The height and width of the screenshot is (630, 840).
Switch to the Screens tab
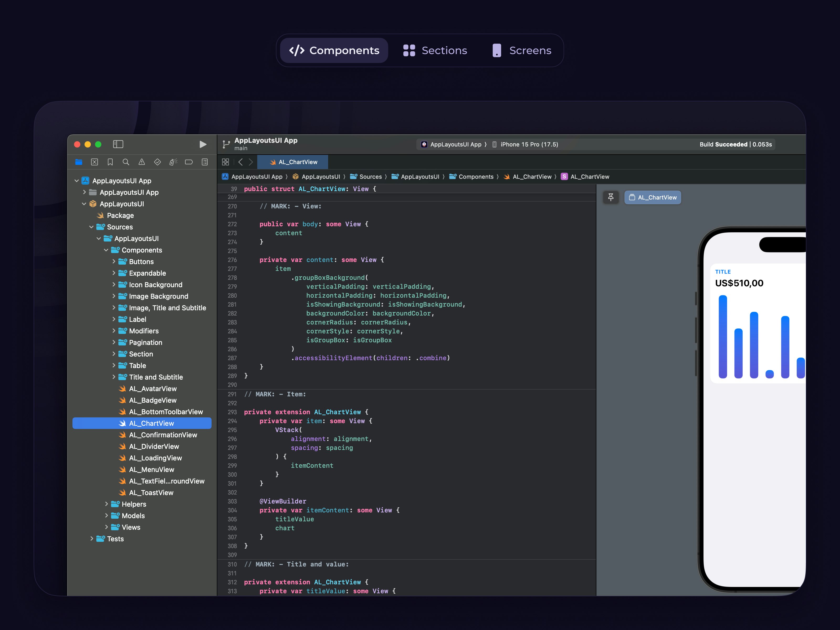(x=522, y=50)
